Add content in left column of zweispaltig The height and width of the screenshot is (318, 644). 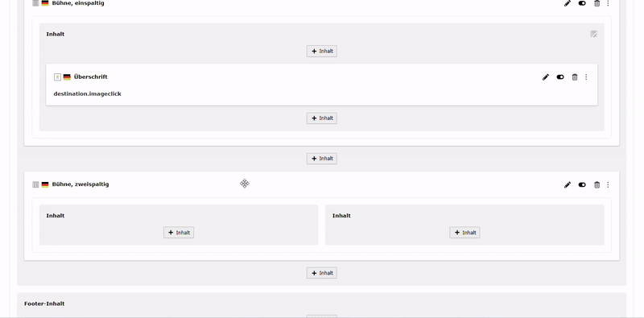179,233
